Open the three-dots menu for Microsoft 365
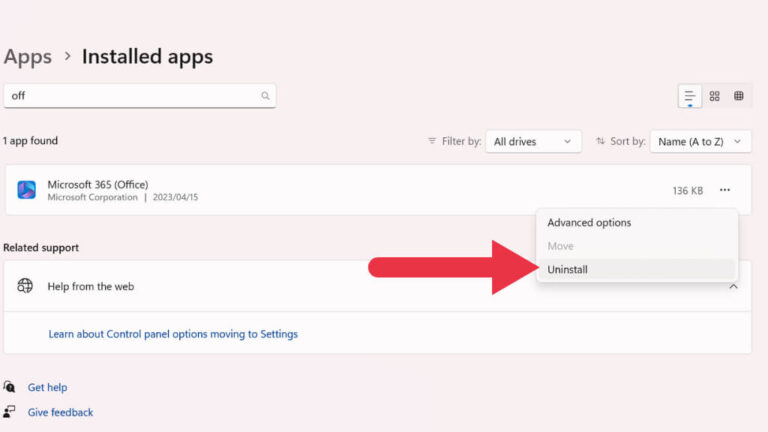The width and height of the screenshot is (768, 432). point(725,190)
